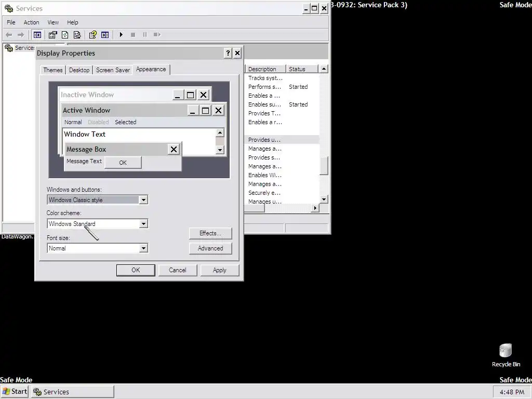Click the Display Properties help question mark
This screenshot has height=399, width=532.
point(228,53)
